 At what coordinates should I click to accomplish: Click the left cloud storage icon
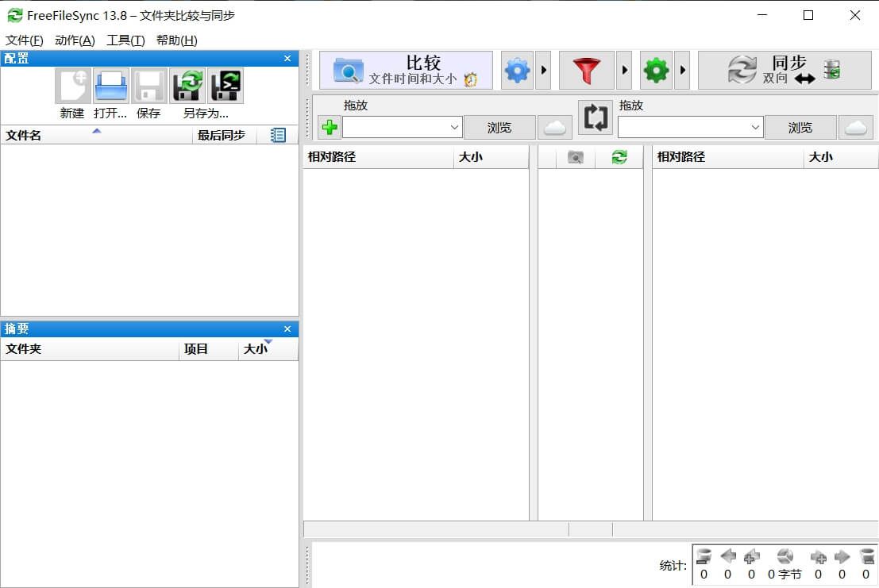[x=555, y=127]
